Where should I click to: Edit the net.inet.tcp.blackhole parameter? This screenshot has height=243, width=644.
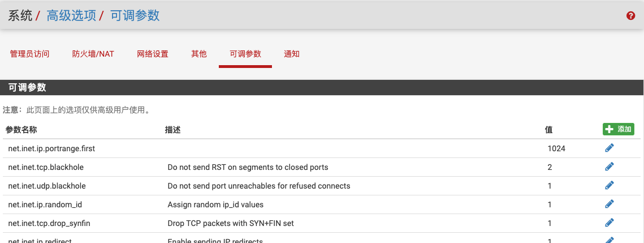pos(609,167)
